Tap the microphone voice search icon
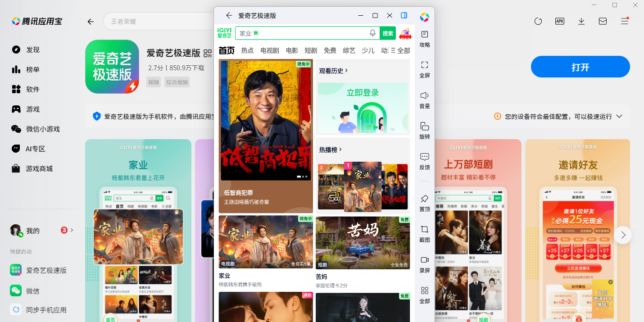This screenshot has height=322, width=644. click(x=372, y=33)
